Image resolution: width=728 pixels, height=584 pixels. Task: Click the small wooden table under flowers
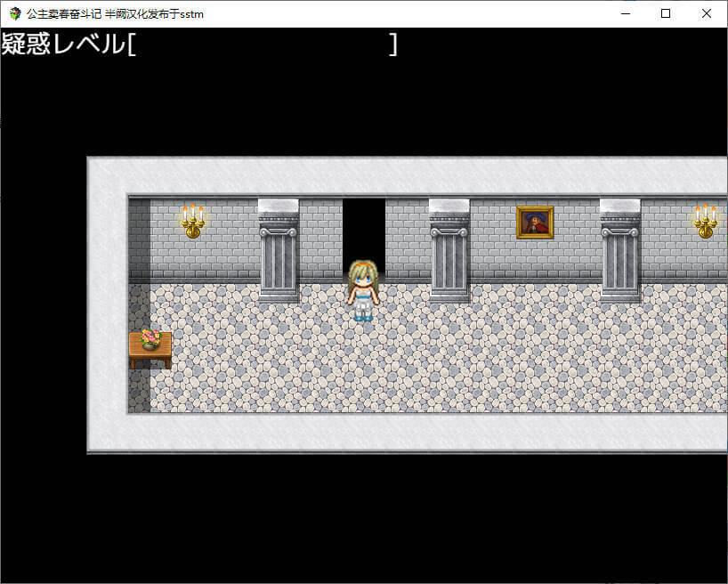click(150, 353)
